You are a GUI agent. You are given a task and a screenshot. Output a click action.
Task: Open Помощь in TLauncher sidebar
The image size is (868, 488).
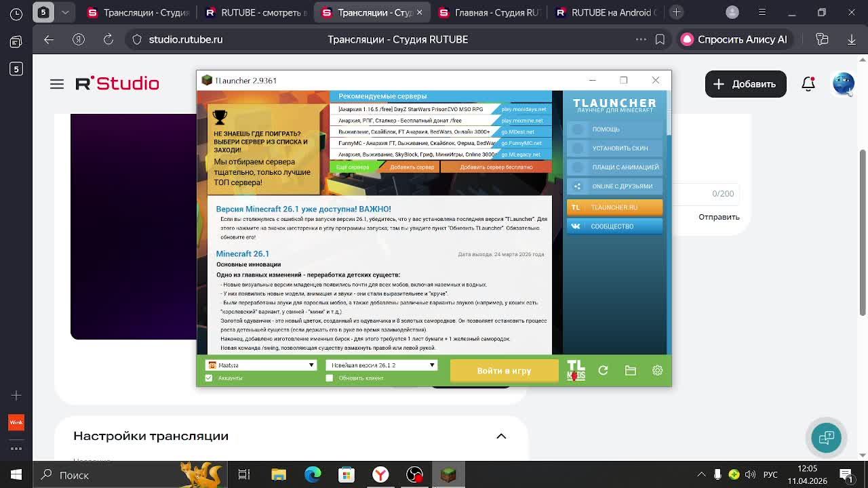coord(614,129)
